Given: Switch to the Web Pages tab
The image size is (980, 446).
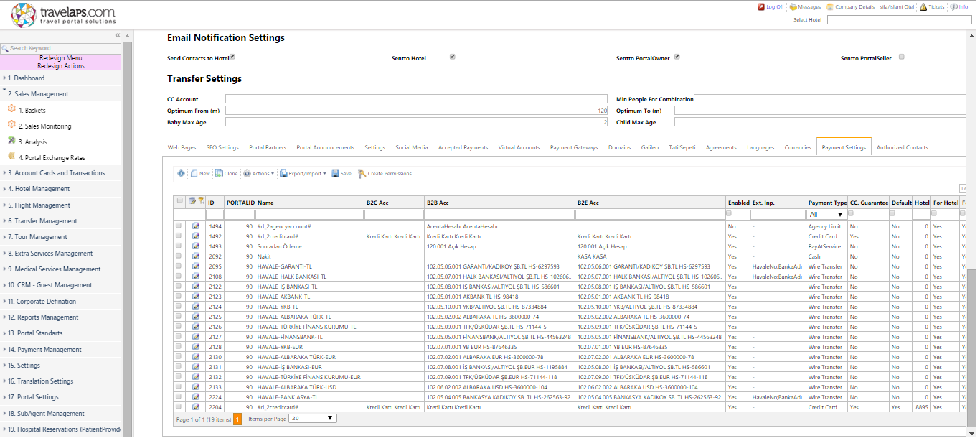Looking at the screenshot, I should pyautogui.click(x=182, y=147).
